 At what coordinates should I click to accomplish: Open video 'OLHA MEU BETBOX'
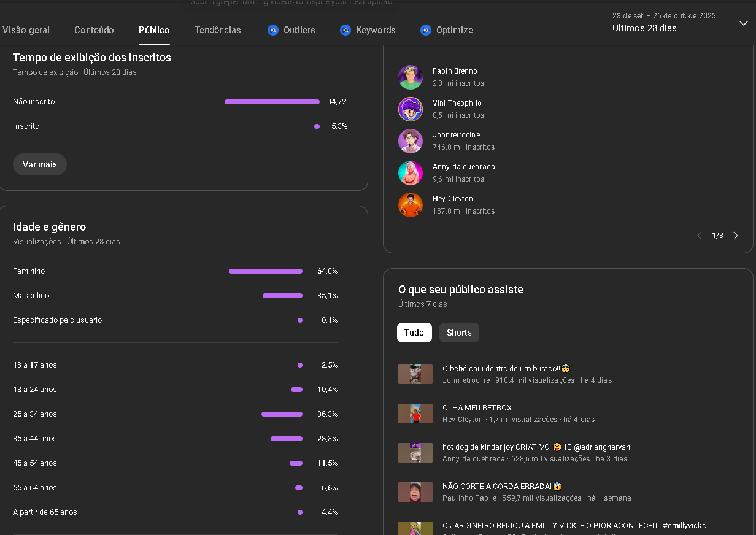(477, 408)
